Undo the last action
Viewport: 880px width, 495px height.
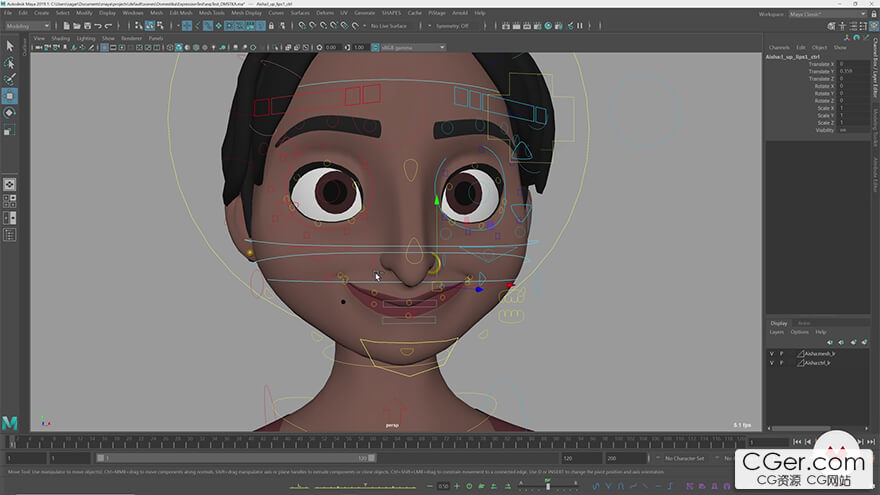tap(98, 26)
